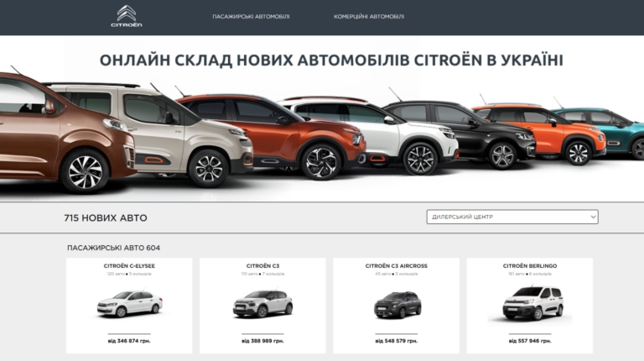Image resolution: width=644 pixels, height=361 pixels.
Task: Click price від 346 874 грн.
Action: coord(129,341)
